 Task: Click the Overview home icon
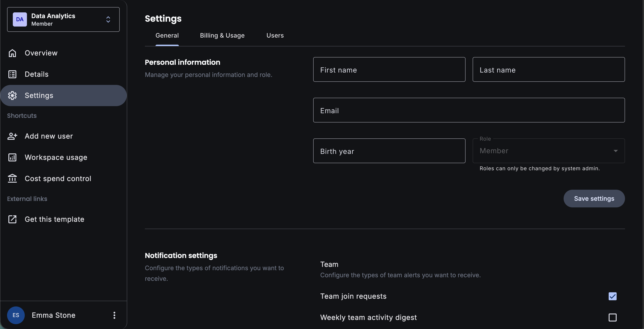click(x=12, y=53)
